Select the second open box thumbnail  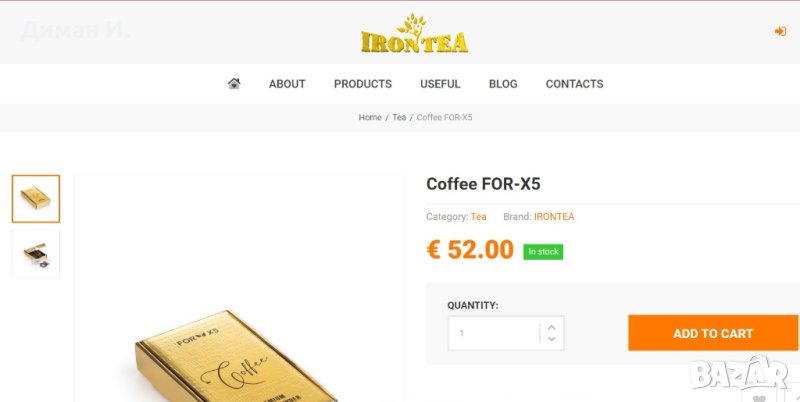coord(36,254)
